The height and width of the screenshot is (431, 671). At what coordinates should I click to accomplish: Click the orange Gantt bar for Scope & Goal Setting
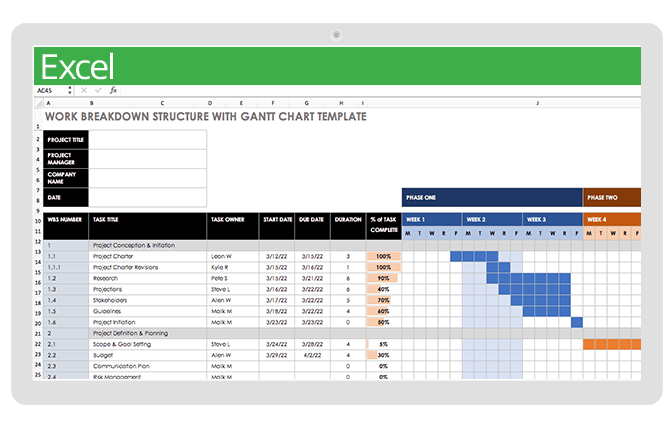pyautogui.click(x=611, y=344)
